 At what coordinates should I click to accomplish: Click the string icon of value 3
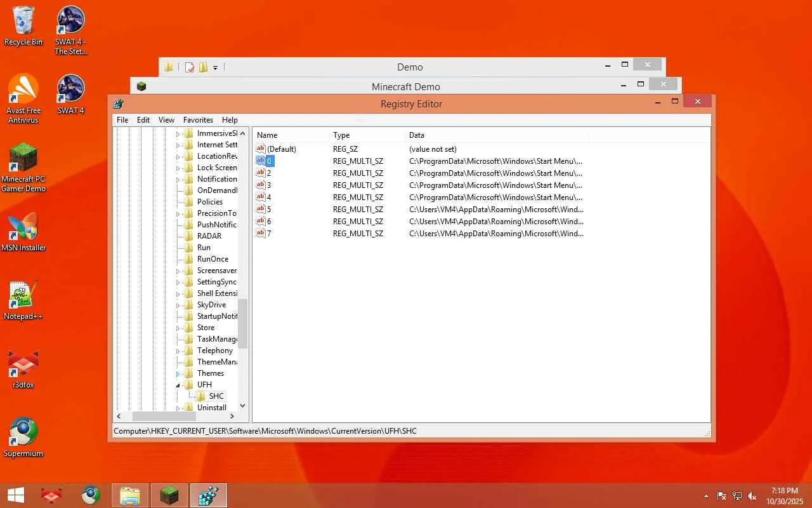(260, 185)
